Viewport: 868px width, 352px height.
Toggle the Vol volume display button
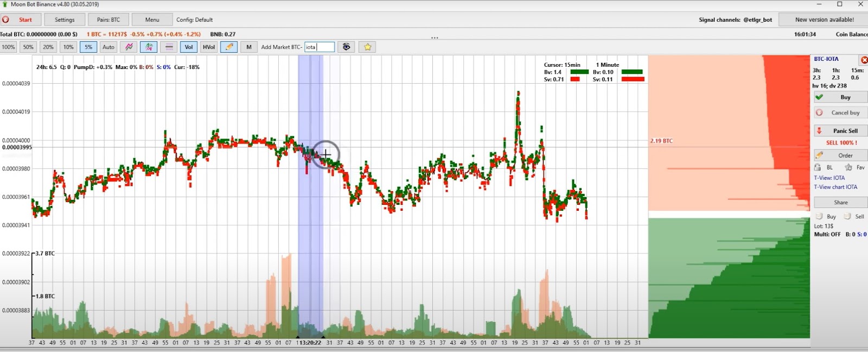(x=189, y=47)
